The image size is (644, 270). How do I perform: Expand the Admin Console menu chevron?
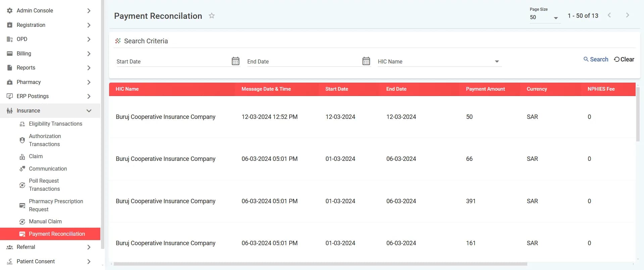pyautogui.click(x=89, y=11)
